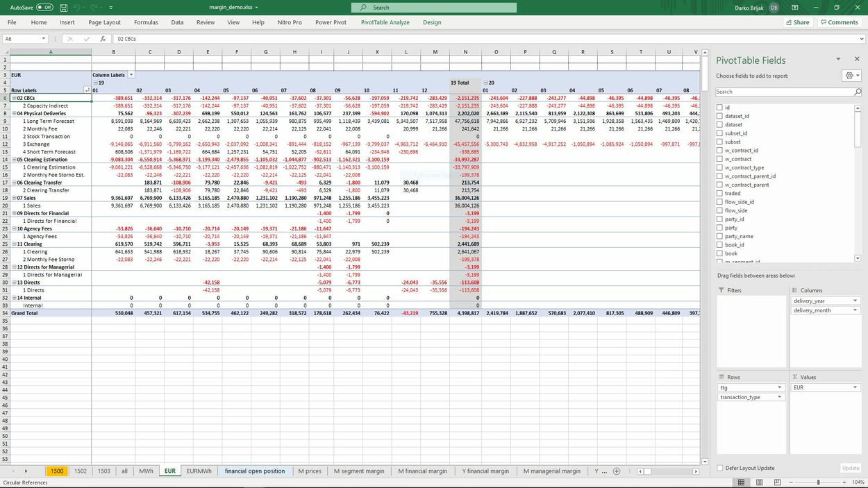Click the Redo icon
Image resolution: width=868 pixels, height=488 pixels.
click(x=94, y=7)
